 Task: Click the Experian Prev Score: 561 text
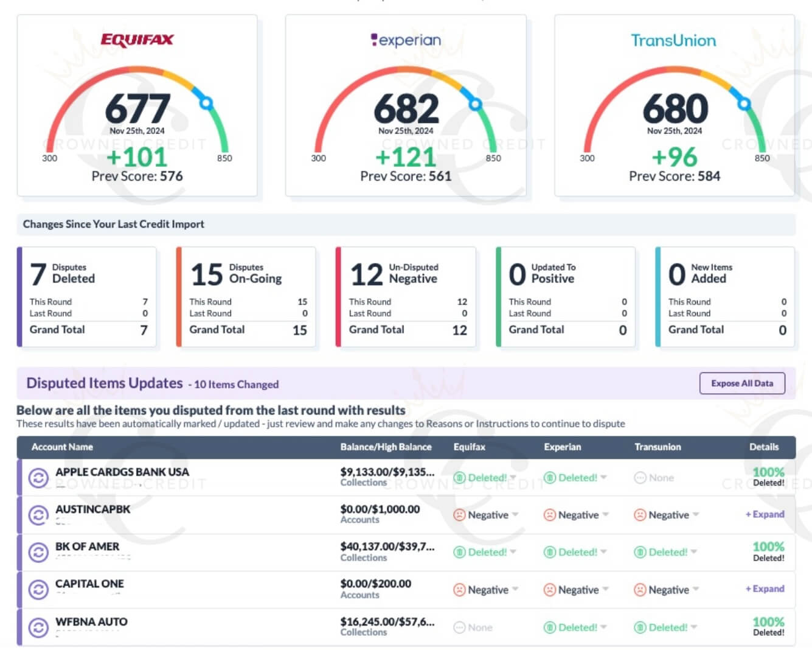[x=406, y=176]
